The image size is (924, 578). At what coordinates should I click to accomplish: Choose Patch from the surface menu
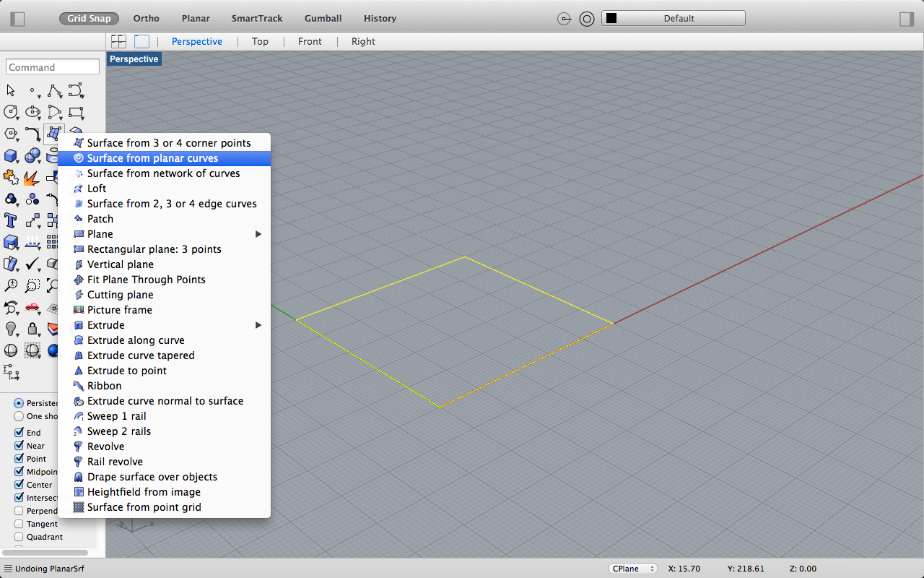tap(164, 219)
